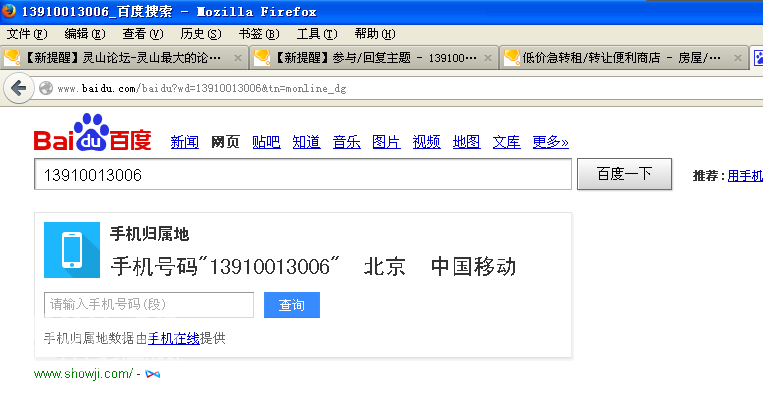Viewport: 763px width, 399px height.
Task: Open Baidu 文库 link
Action: click(507, 142)
